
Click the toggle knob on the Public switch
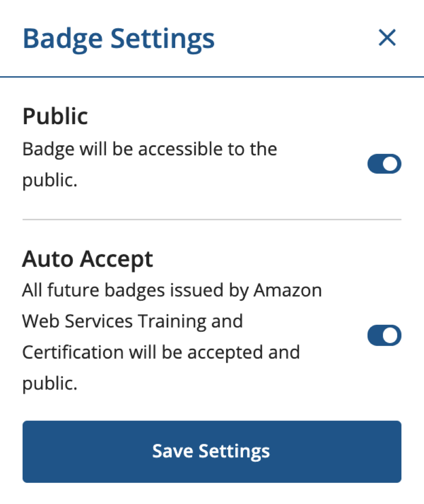(390, 164)
